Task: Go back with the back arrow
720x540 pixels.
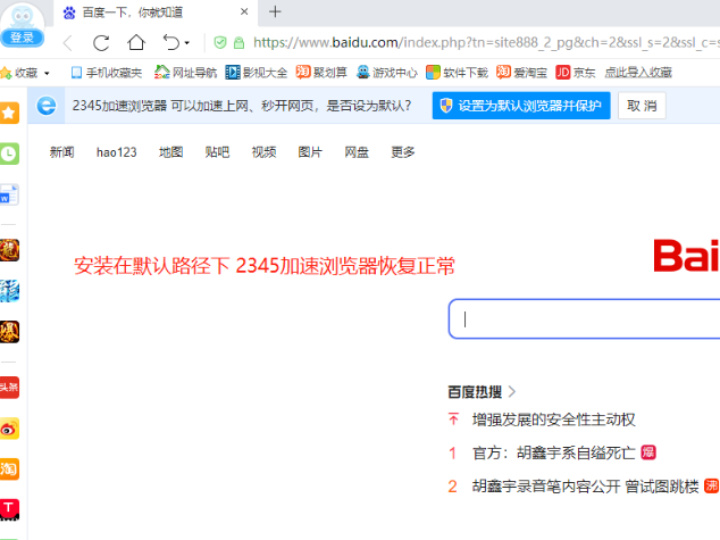Action: pos(68,43)
